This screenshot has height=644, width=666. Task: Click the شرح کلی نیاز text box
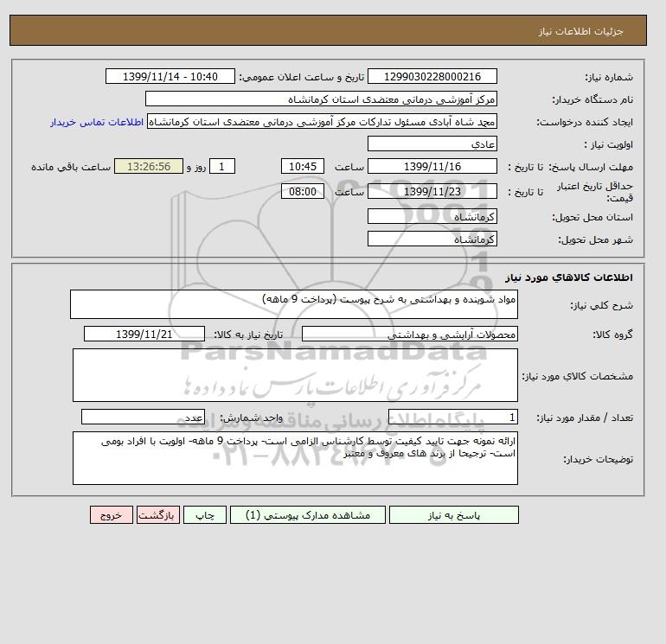point(294,304)
